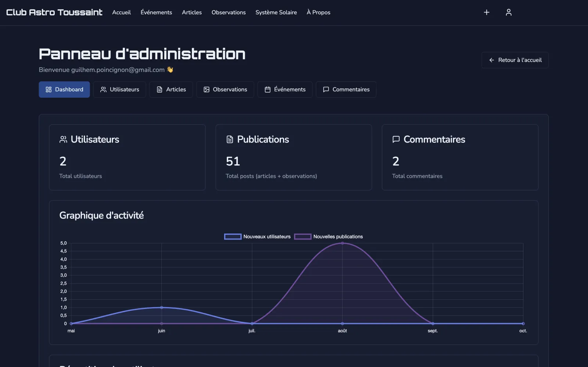Viewport: 588px width, 367px height.
Task: Toggle the Nouveaux utilisateurs legend swatch
Action: (x=233, y=237)
